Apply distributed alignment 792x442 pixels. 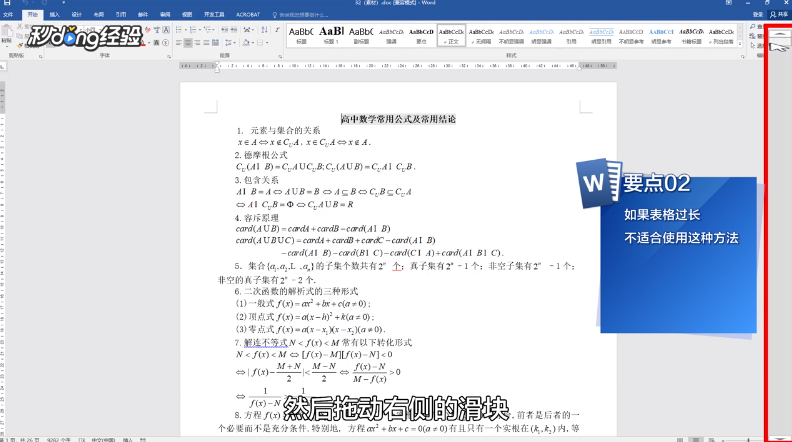click(215, 43)
